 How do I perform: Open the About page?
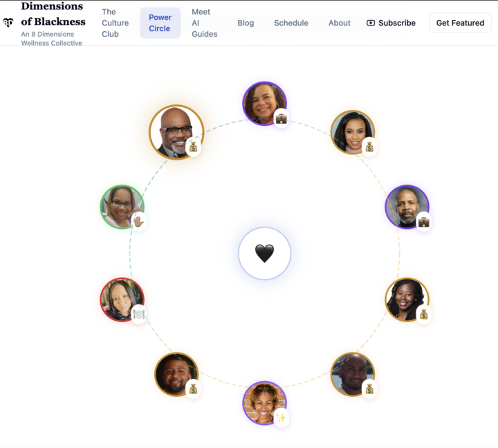339,23
